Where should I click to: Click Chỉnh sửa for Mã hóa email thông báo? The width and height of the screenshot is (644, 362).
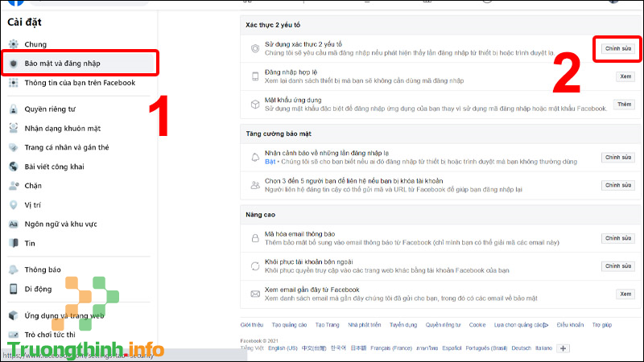pyautogui.click(x=617, y=238)
